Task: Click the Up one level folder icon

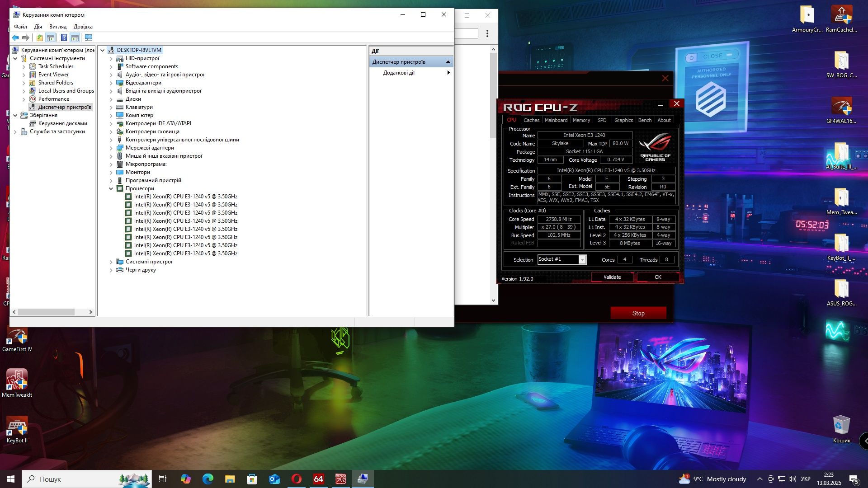Action: [40, 38]
